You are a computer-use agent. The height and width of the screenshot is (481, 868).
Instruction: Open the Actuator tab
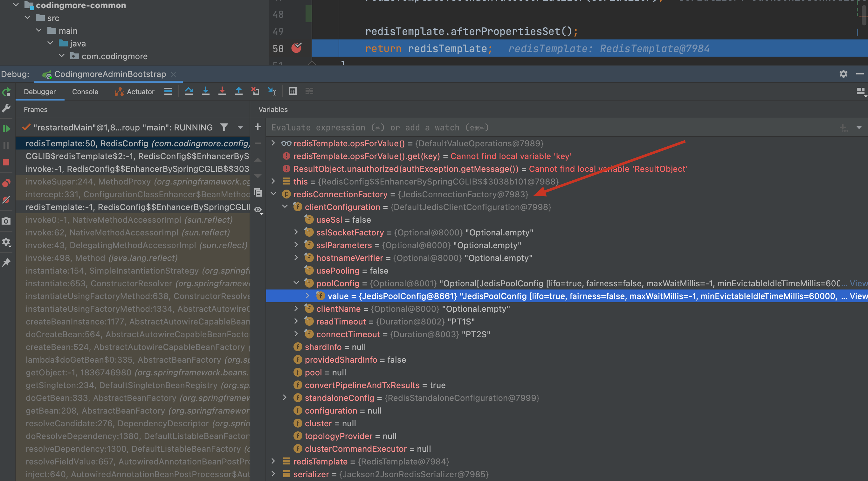pyautogui.click(x=135, y=92)
